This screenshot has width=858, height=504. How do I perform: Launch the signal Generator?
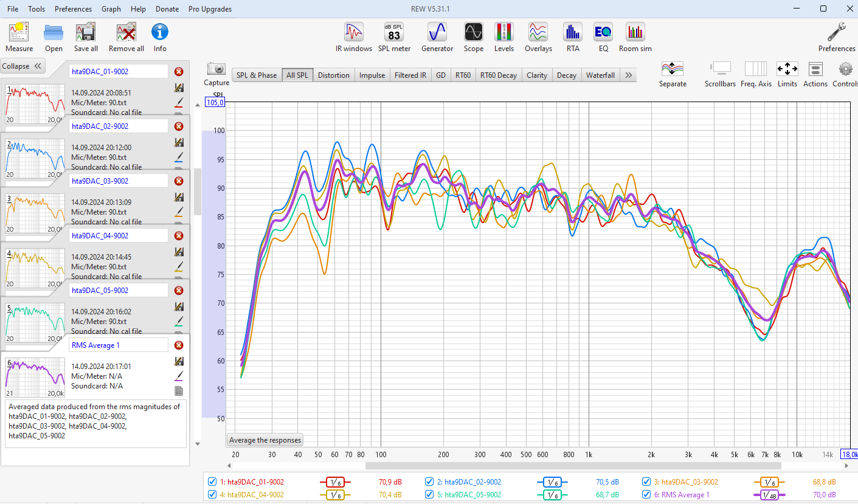[437, 37]
